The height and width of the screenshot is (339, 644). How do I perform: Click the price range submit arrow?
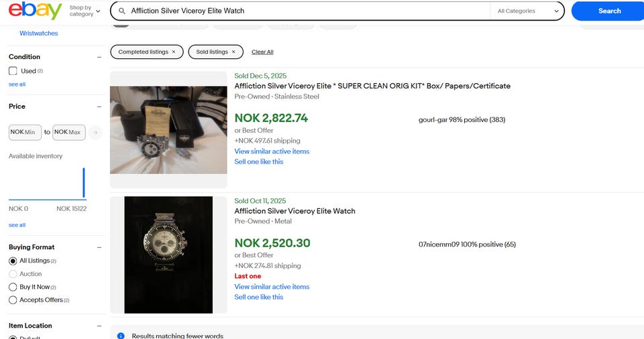(95, 132)
